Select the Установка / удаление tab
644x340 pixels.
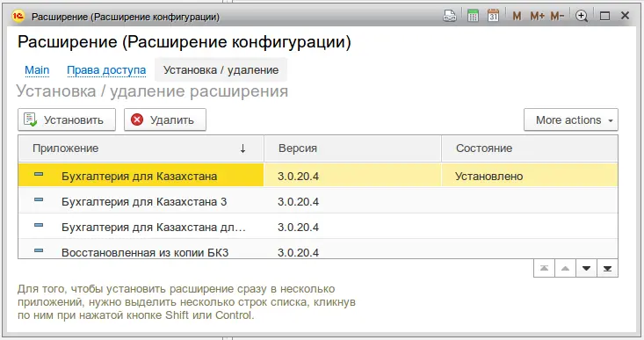(221, 70)
